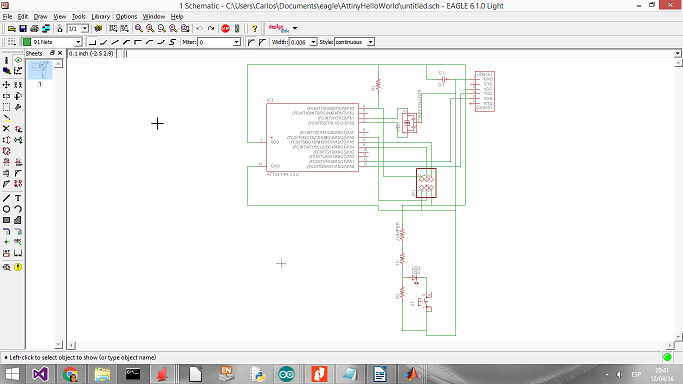Click the red Stop command icon
The image size is (683, 384).
point(225,28)
